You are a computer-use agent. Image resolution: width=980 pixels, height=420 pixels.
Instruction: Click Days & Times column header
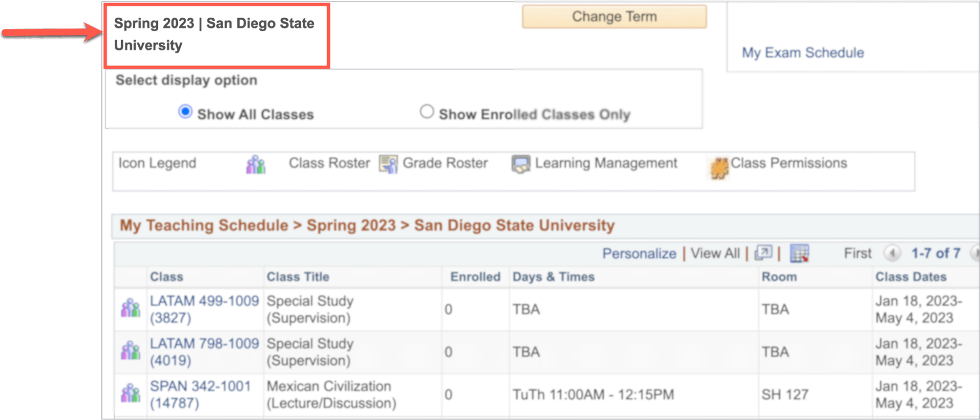(x=553, y=277)
